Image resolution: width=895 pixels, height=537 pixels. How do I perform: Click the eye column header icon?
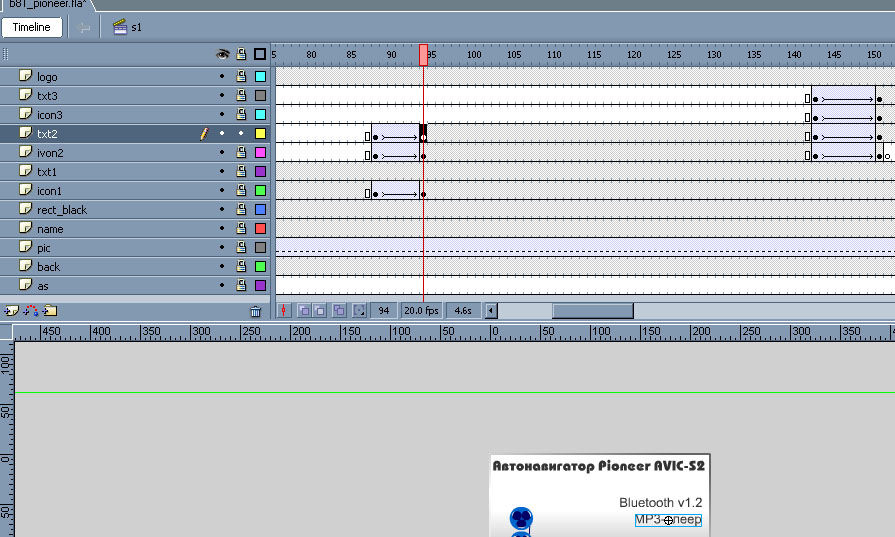(x=223, y=54)
